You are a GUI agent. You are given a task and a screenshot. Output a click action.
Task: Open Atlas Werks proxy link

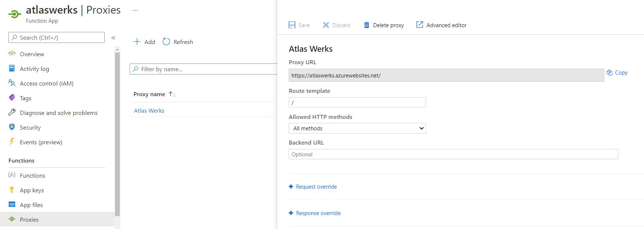click(x=149, y=110)
